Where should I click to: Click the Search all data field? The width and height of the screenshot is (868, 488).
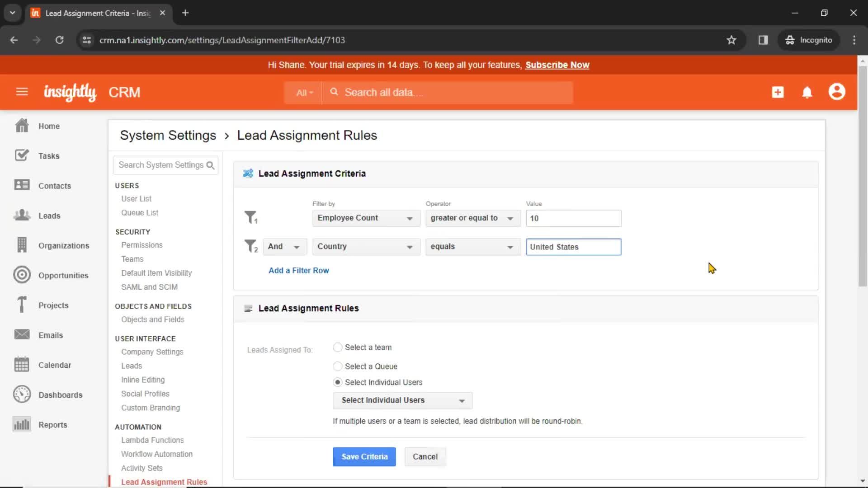click(448, 93)
